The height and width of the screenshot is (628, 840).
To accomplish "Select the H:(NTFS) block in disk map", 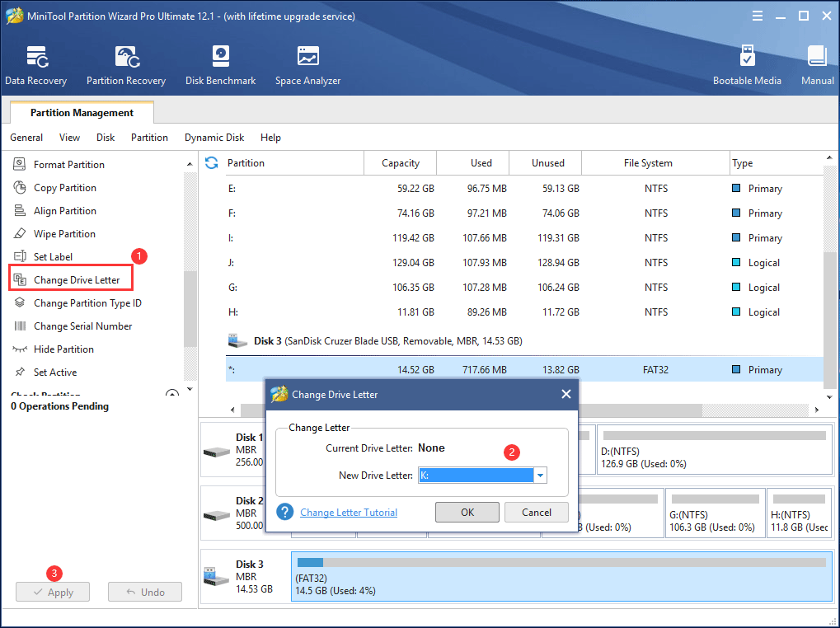I will (x=800, y=513).
